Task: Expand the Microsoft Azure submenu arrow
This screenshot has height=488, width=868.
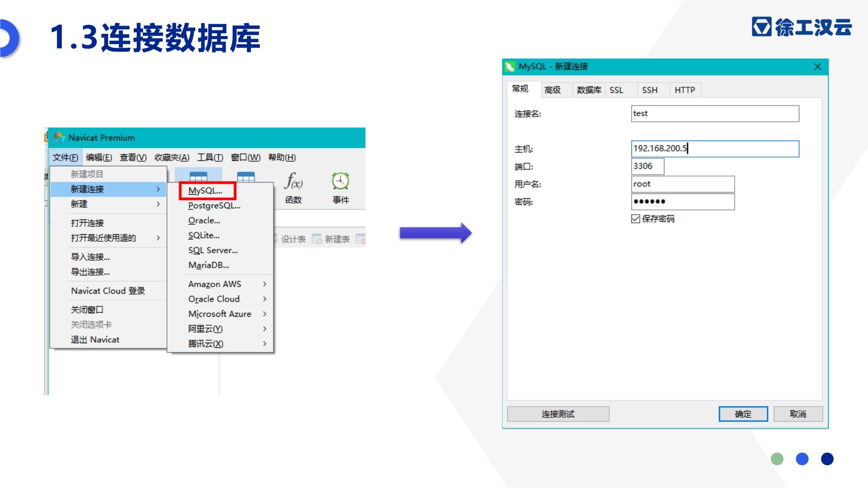Action: click(x=265, y=314)
